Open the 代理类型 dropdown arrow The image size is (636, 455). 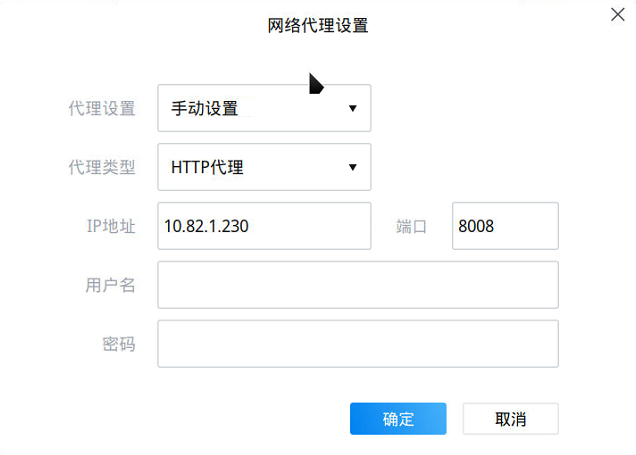click(352, 167)
